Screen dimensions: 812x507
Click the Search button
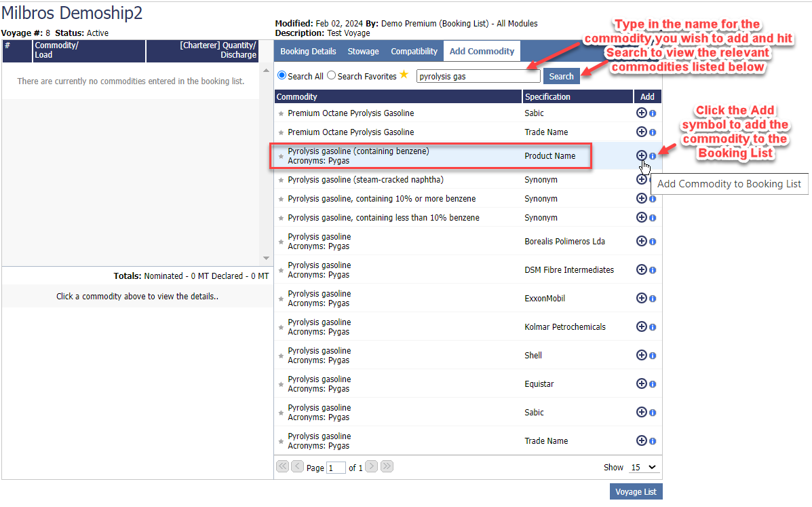(561, 76)
